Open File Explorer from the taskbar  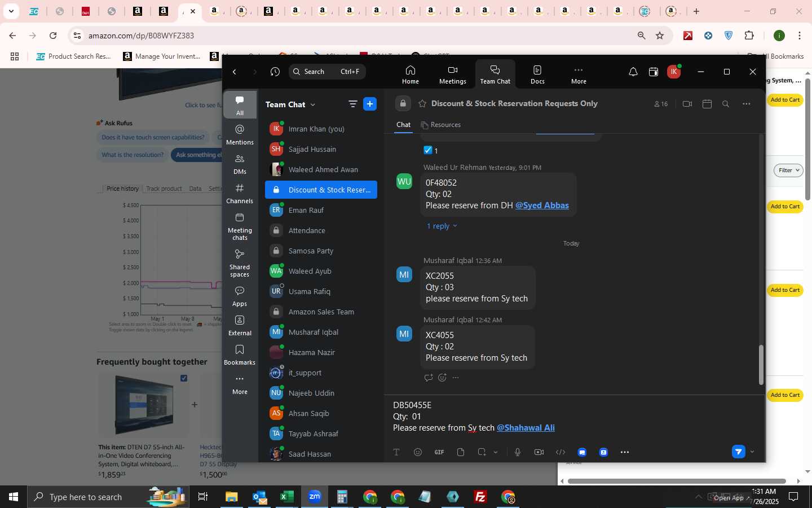(232, 497)
